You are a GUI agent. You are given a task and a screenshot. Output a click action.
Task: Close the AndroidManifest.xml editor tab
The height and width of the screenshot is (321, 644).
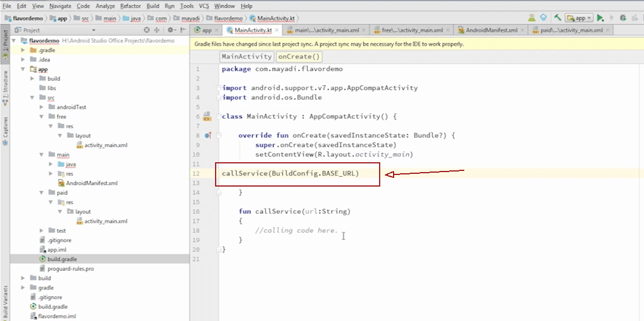[x=522, y=30]
